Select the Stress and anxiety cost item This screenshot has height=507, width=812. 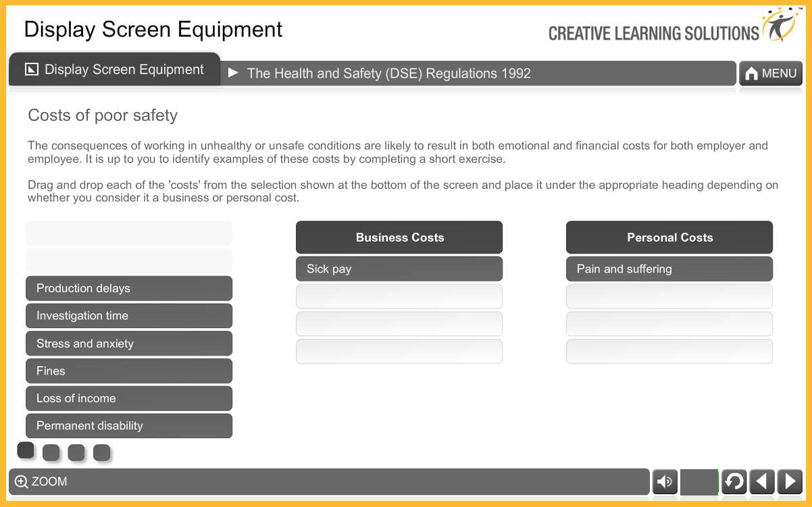129,343
